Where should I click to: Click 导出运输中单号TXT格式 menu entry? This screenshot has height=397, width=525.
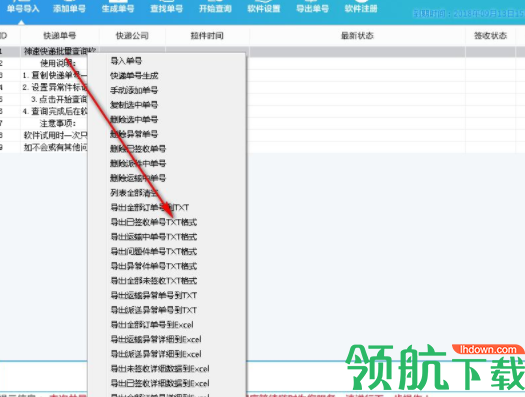pyautogui.click(x=154, y=237)
